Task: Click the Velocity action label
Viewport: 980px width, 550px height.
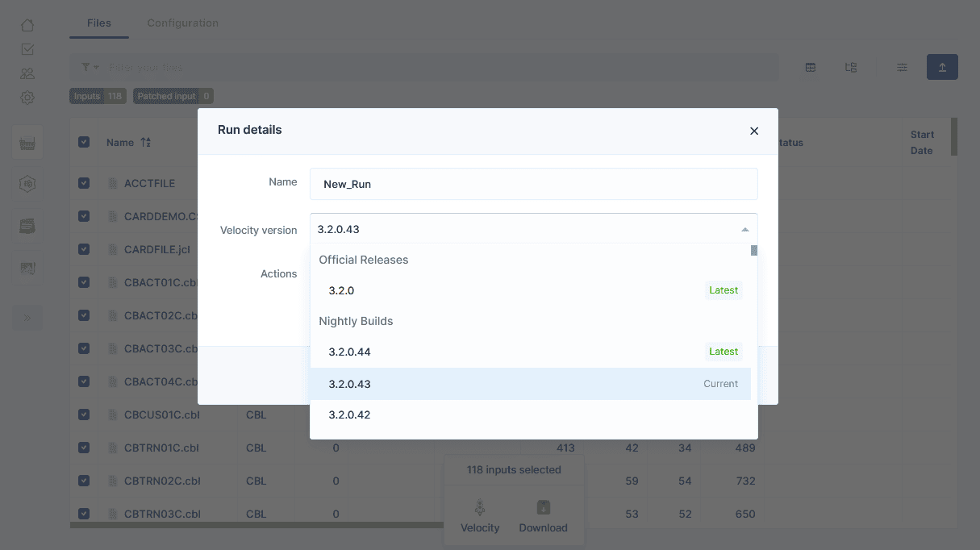Action: [x=480, y=527]
